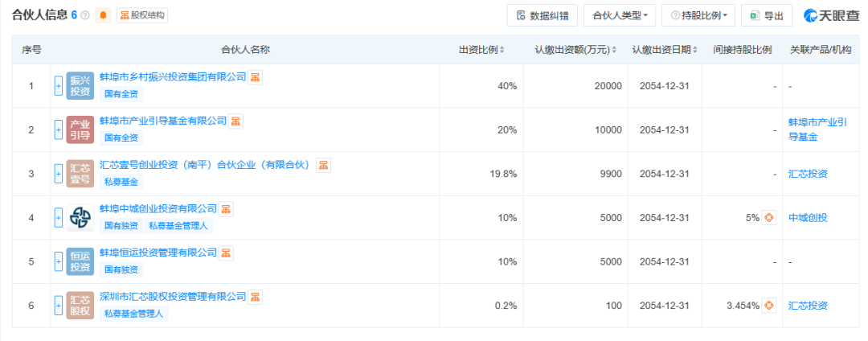Click the 中城创投 company logo thumbnail
868x341 pixels.
tap(80, 217)
